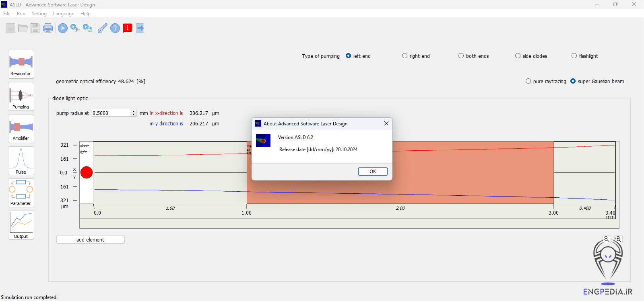Switch to pure raytracing mode
The image size is (644, 301).
coord(528,81)
